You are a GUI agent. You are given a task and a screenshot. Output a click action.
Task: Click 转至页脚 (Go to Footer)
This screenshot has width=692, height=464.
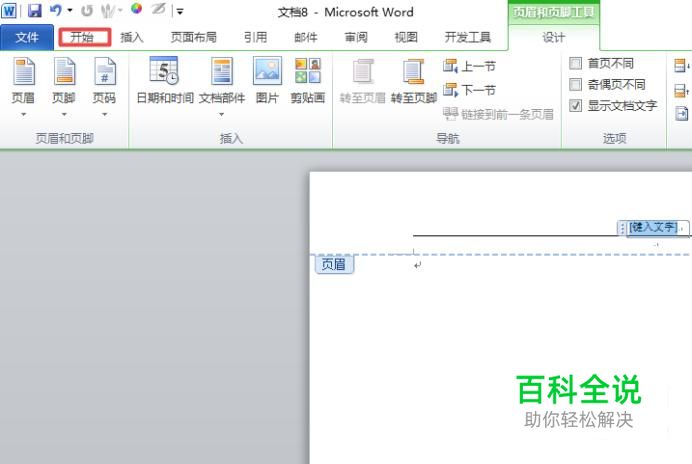(x=414, y=81)
